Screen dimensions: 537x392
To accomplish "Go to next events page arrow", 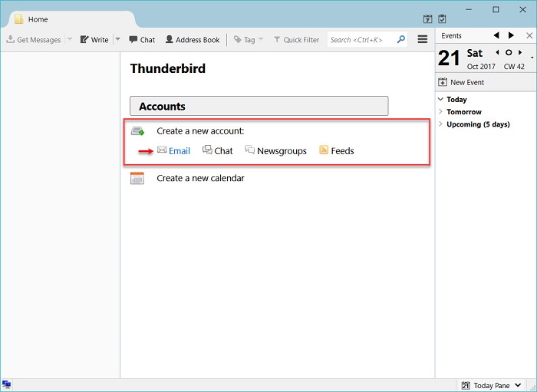I will click(x=512, y=35).
